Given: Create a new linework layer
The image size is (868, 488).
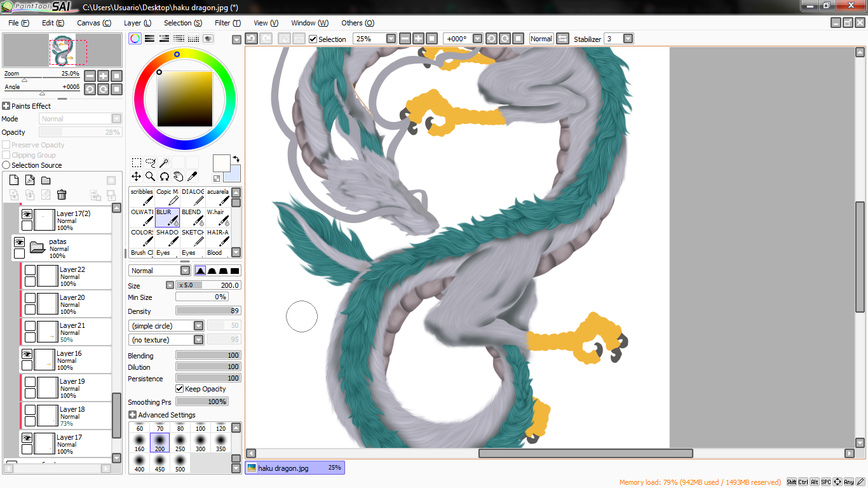Looking at the screenshot, I should [x=30, y=180].
